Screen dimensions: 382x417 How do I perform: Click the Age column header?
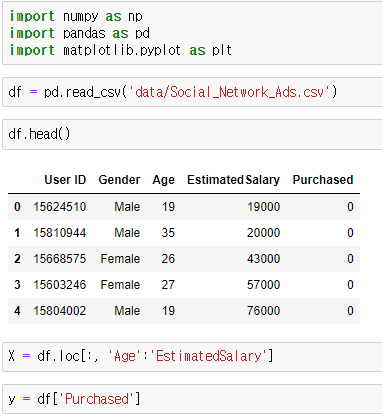pyautogui.click(x=164, y=180)
